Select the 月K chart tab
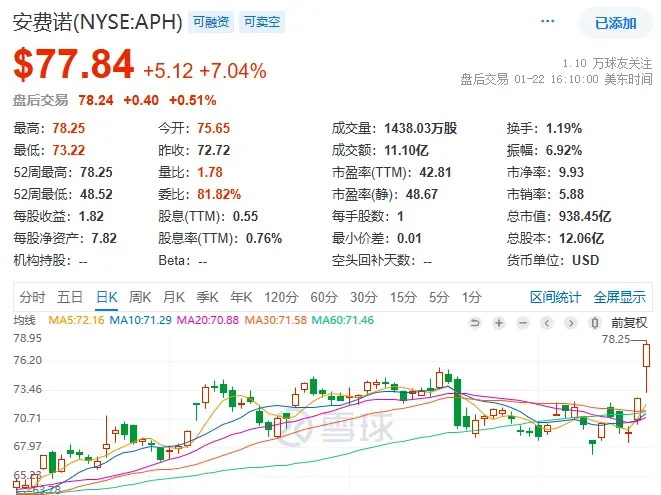Image resolution: width=661 pixels, height=495 pixels. click(174, 297)
